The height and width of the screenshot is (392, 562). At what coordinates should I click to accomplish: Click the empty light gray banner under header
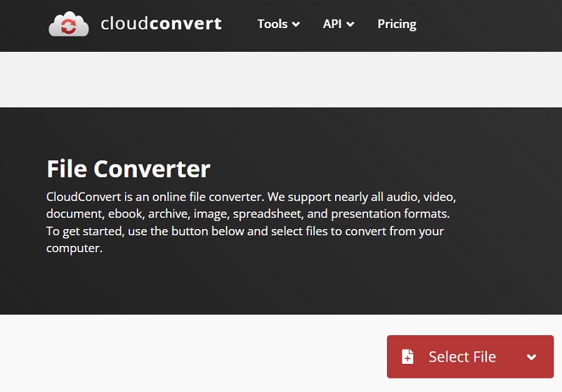pyautogui.click(x=281, y=79)
